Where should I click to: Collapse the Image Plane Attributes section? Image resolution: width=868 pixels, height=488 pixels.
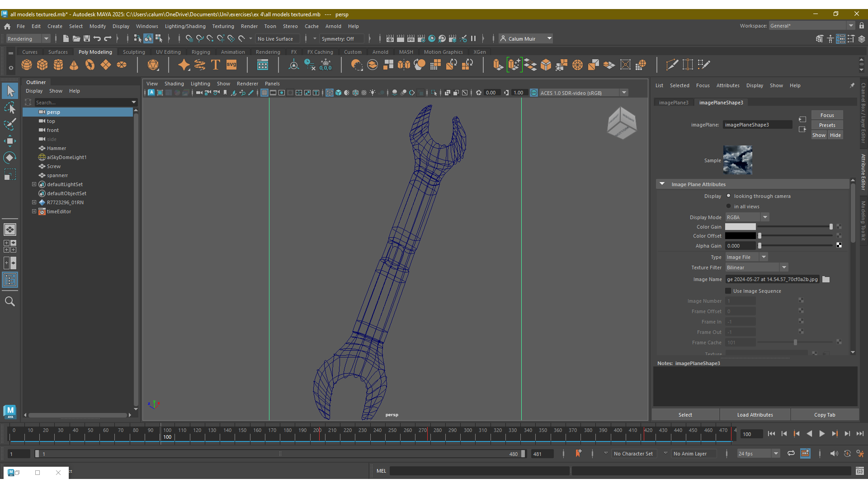[662, 184]
